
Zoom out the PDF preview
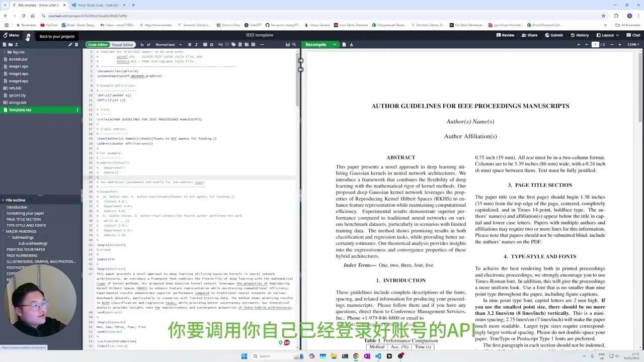click(x=612, y=45)
